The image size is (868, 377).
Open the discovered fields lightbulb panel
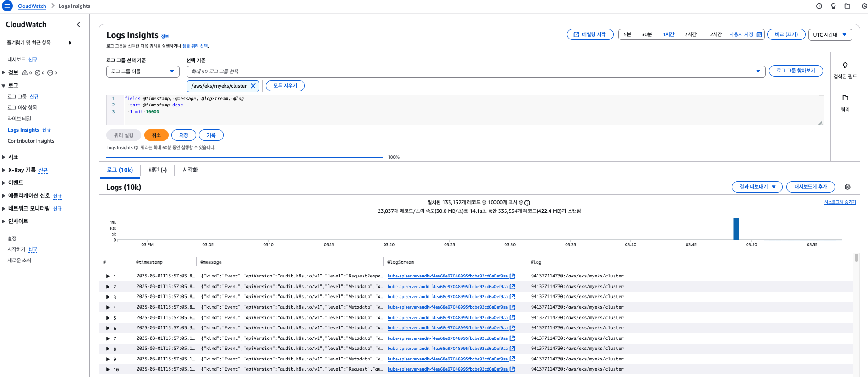pyautogui.click(x=845, y=66)
